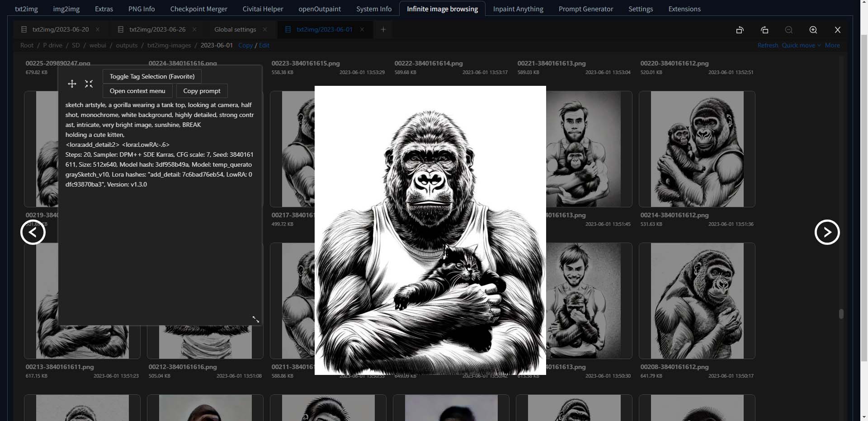Toggle Tag Selection (Favorite) for this image

(151, 76)
